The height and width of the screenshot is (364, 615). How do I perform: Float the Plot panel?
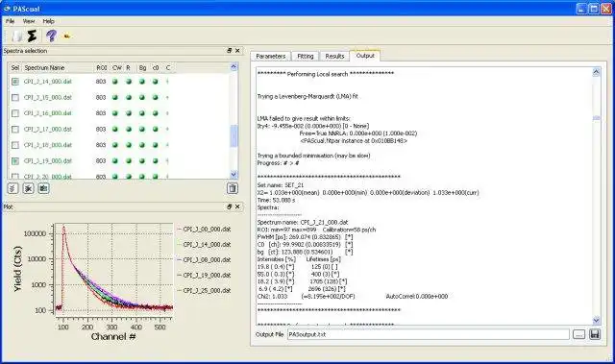(x=230, y=206)
